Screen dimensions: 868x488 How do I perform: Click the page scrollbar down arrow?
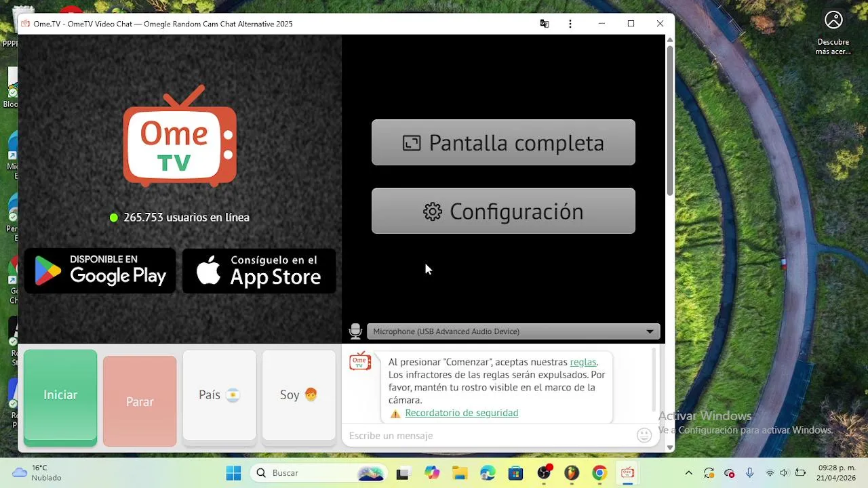coord(670,448)
